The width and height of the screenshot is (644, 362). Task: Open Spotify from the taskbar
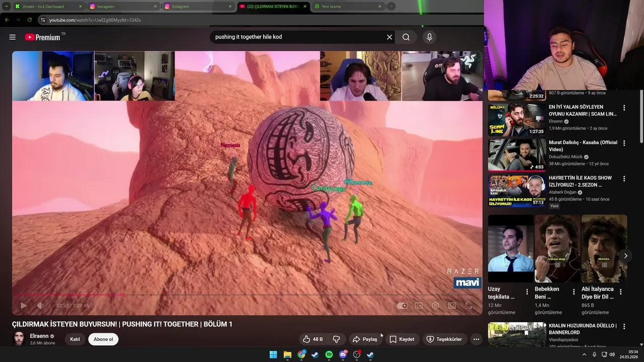[329, 354]
